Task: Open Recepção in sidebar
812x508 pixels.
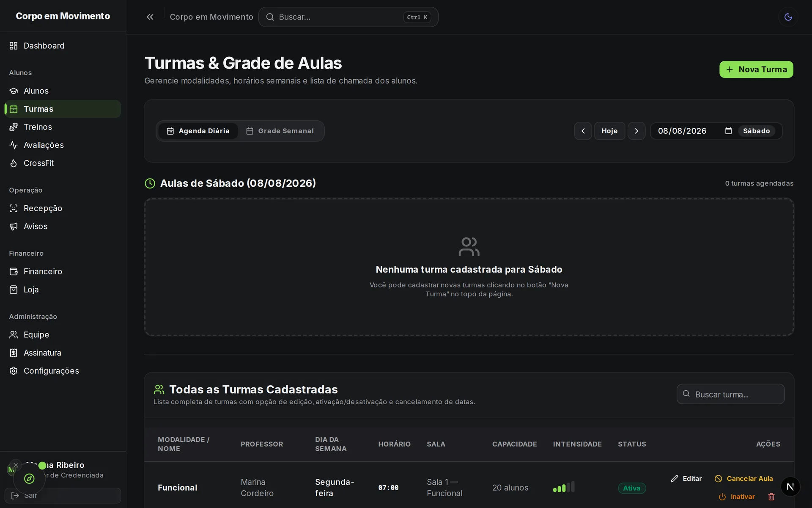Action: tap(63, 208)
